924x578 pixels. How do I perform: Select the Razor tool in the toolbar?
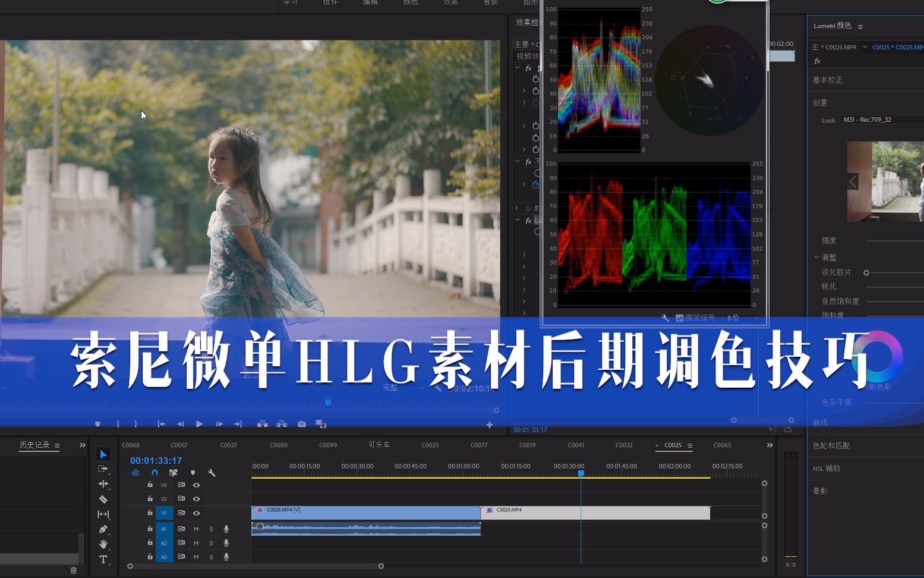pos(103,499)
